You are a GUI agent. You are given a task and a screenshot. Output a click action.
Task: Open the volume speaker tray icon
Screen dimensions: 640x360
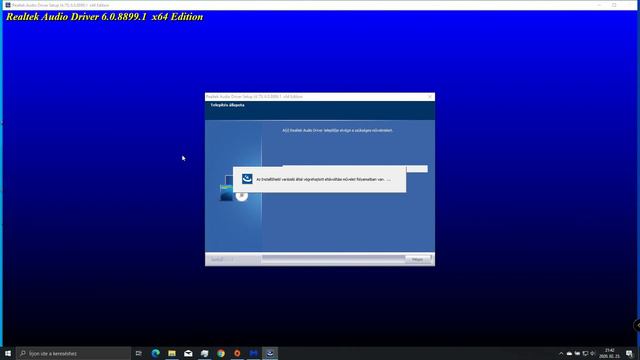pos(593,353)
